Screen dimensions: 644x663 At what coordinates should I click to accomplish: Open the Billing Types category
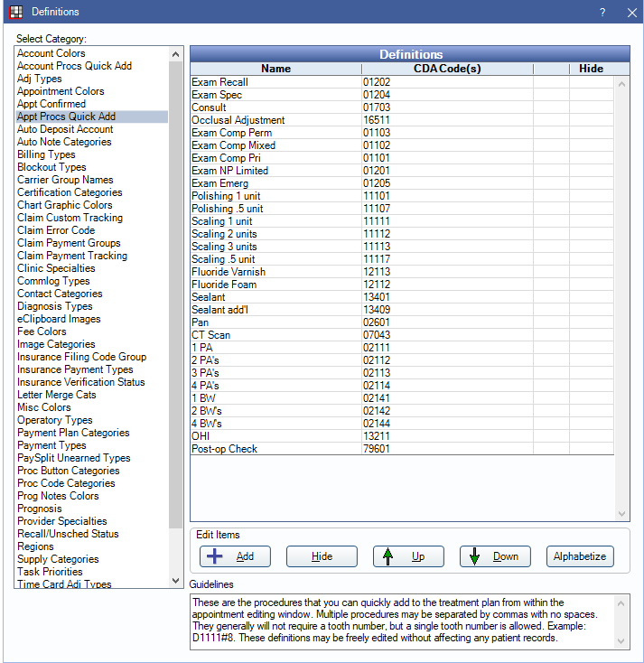pyautogui.click(x=46, y=154)
